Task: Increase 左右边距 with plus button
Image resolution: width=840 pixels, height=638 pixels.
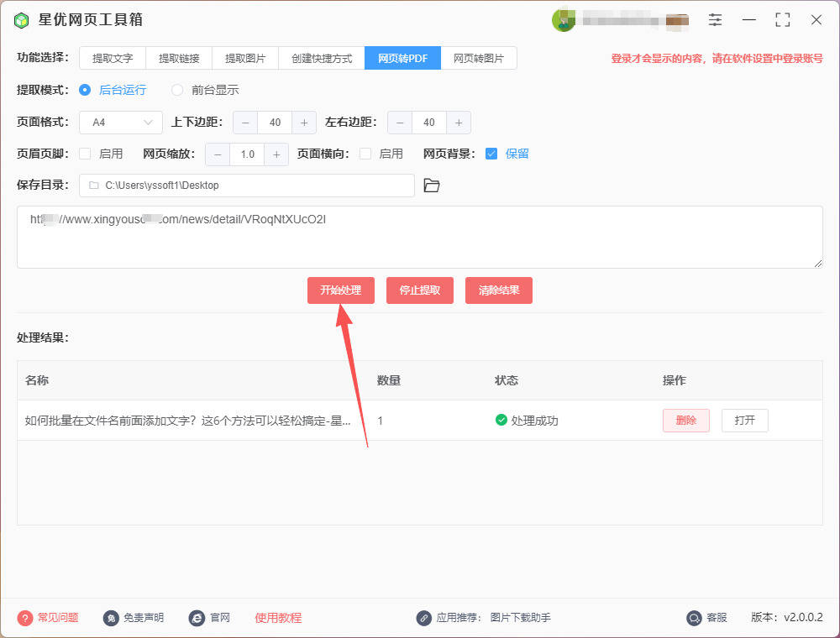Action: click(x=458, y=123)
